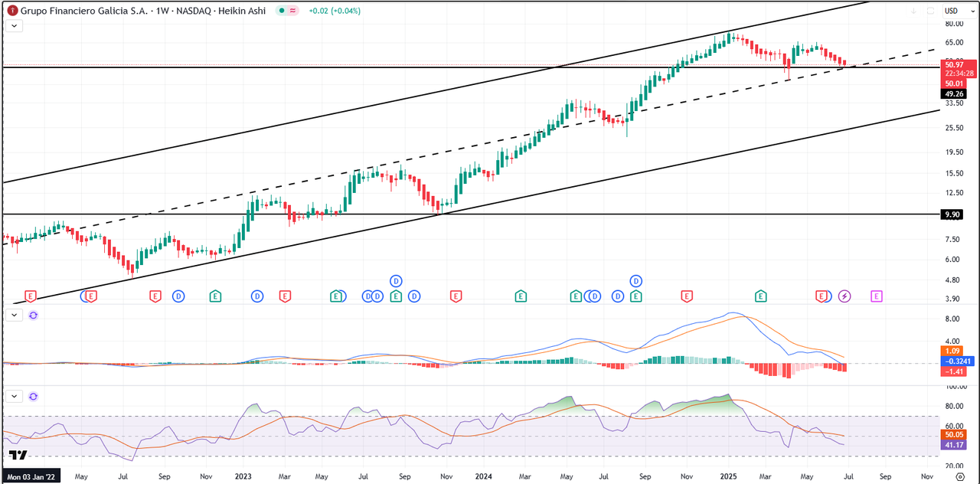980x484 pixels.
Task: Collapse the RSI pane legend chevron
Action: click(15, 397)
